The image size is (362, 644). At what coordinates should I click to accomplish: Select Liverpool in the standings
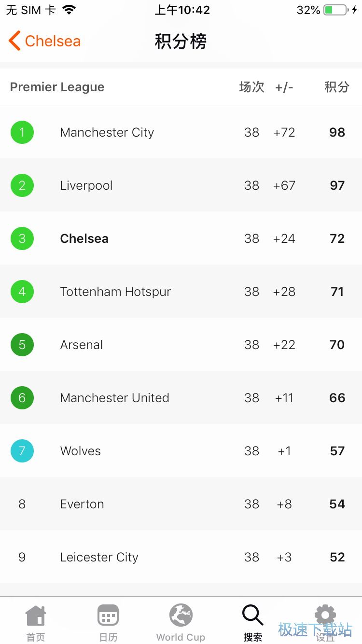click(x=181, y=185)
